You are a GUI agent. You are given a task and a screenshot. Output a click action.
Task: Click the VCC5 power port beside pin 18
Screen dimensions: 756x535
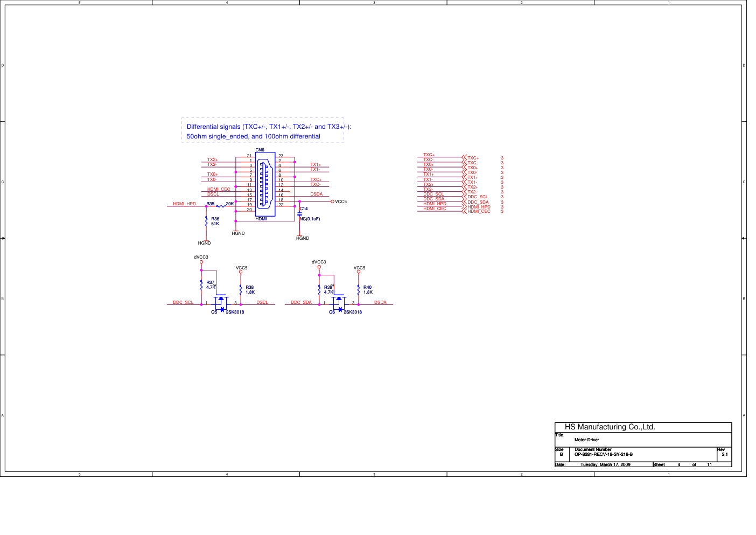pyautogui.click(x=333, y=202)
